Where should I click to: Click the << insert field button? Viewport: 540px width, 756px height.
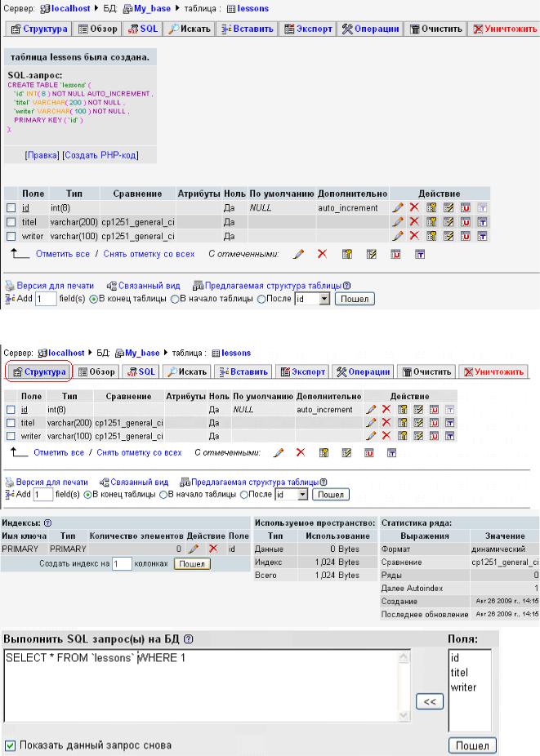(x=430, y=701)
